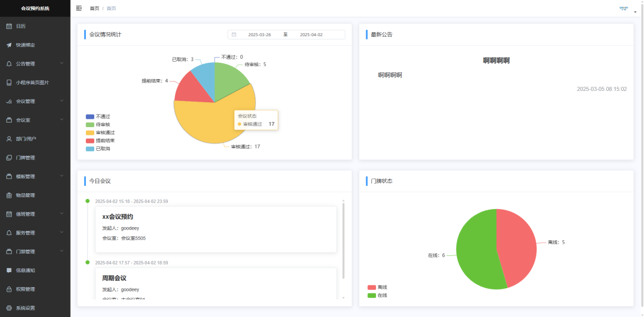The height and width of the screenshot is (317, 644).
Task: Toggle the 已取消 legend entry
Action: (x=98, y=149)
